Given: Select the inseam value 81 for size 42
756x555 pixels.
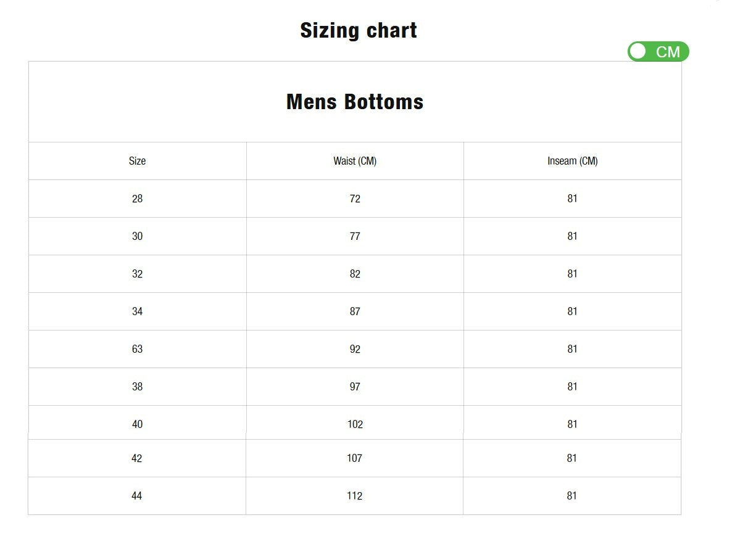Looking at the screenshot, I should click(x=572, y=458).
